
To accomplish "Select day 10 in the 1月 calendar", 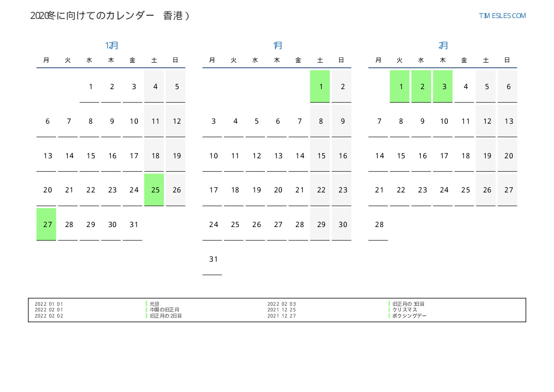I will pyautogui.click(x=212, y=155).
